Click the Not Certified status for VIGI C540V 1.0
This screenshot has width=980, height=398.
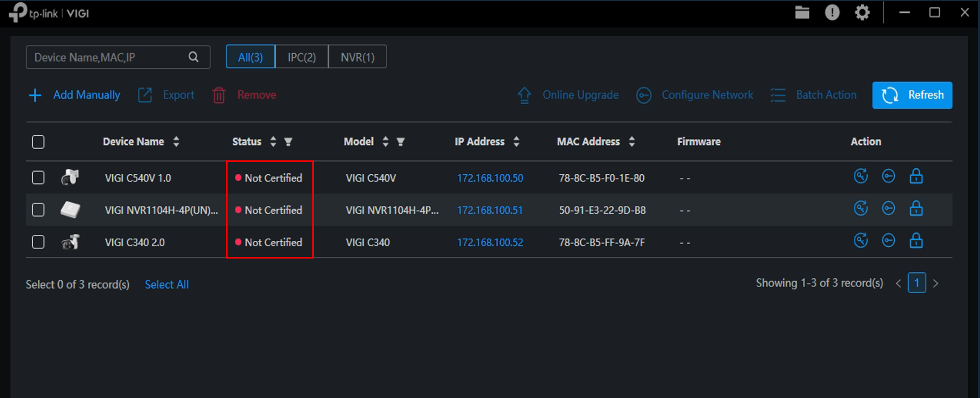coord(269,178)
